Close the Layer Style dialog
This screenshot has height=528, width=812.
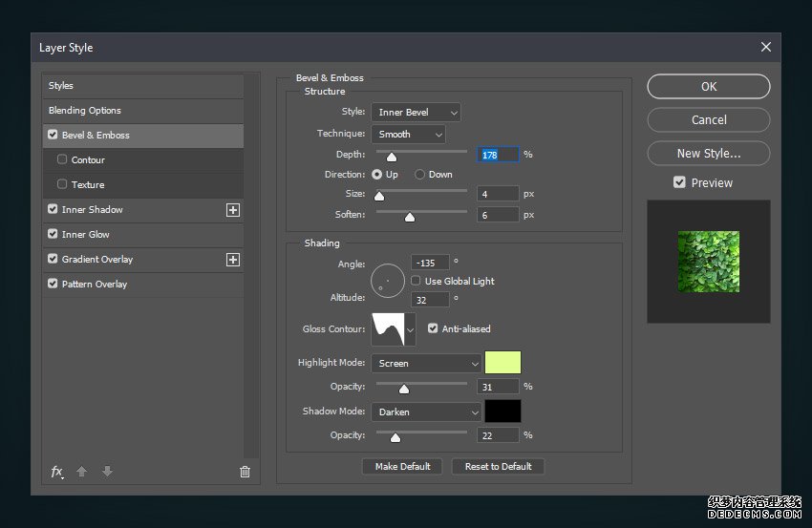[766, 47]
